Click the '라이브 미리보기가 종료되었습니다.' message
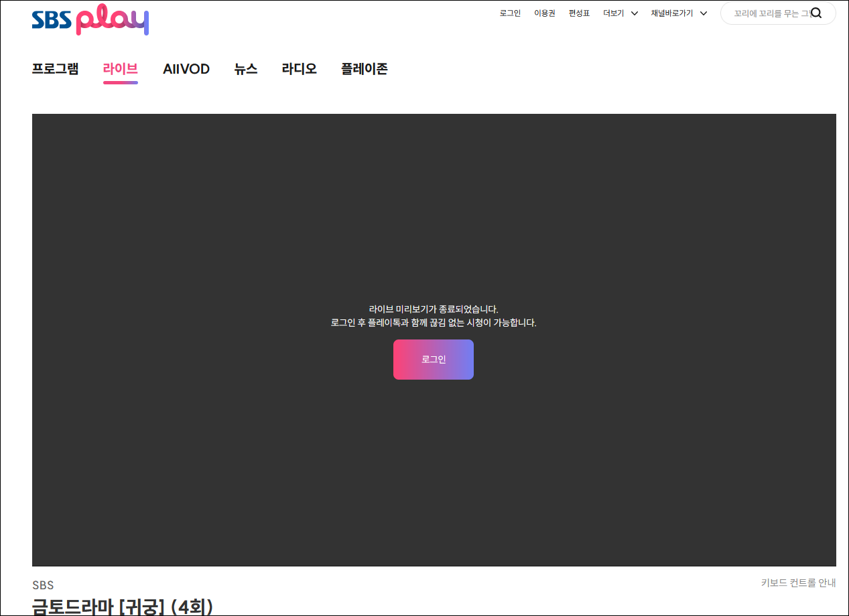Image resolution: width=849 pixels, height=616 pixels. 434,309
